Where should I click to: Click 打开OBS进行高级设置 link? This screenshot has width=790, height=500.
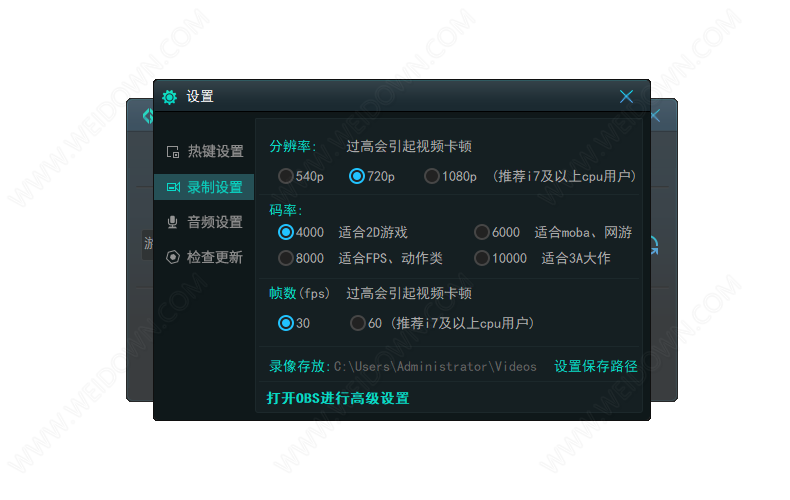pyautogui.click(x=338, y=398)
